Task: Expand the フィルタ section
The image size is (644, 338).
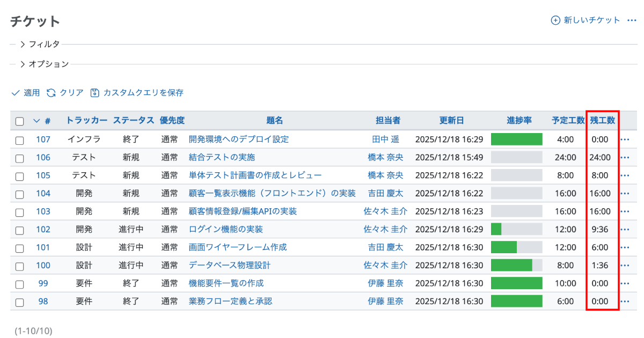Action: coord(40,44)
